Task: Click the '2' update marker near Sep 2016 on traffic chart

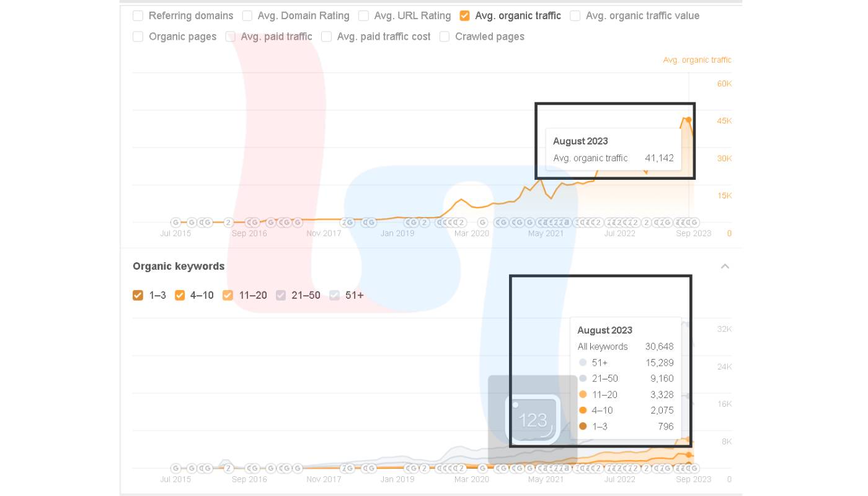Action: [x=228, y=222]
